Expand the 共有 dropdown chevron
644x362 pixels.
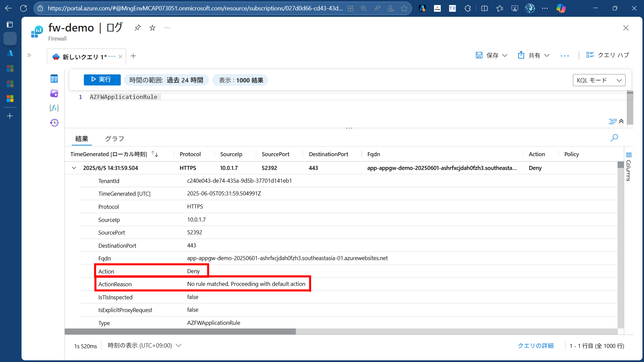click(x=547, y=55)
